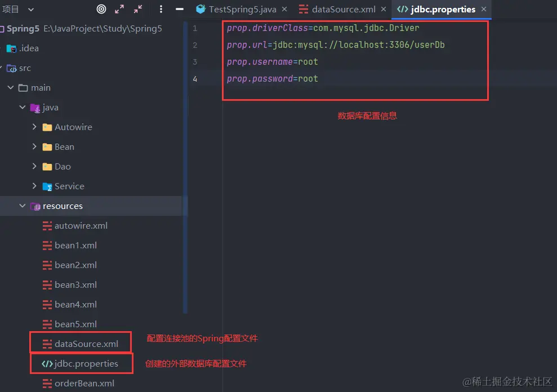Click line number 1 in gutter
The width and height of the screenshot is (557, 392).
click(195, 28)
